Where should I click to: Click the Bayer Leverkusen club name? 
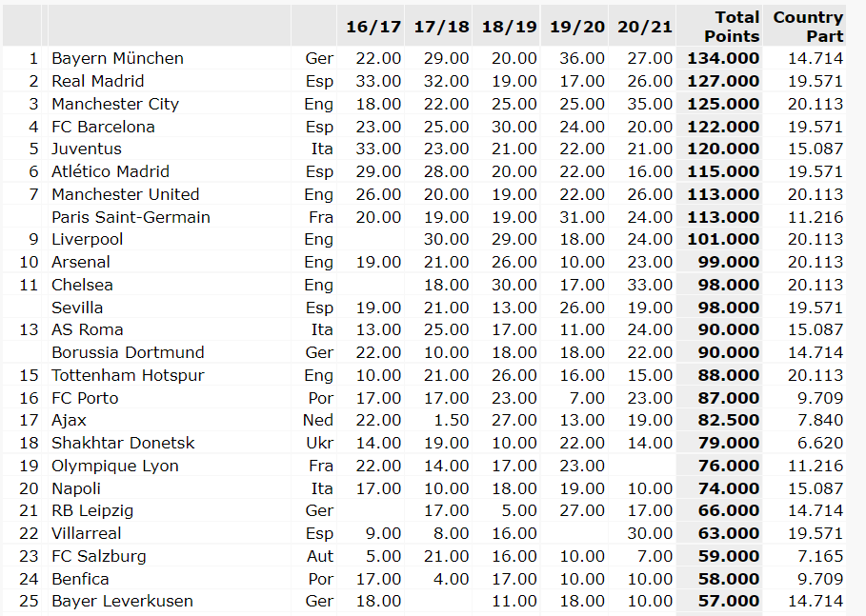122,601
